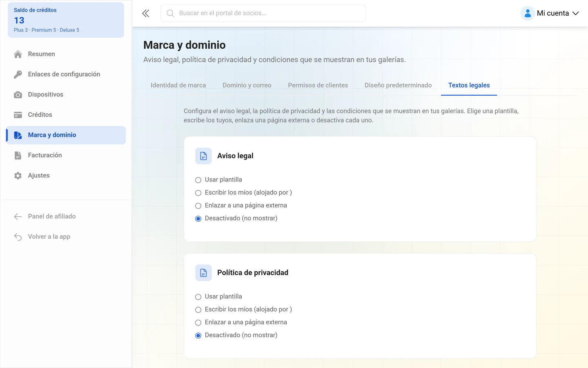This screenshot has height=368, width=588.
Task: Click the Saldo de créditos balance card
Action: click(x=66, y=20)
